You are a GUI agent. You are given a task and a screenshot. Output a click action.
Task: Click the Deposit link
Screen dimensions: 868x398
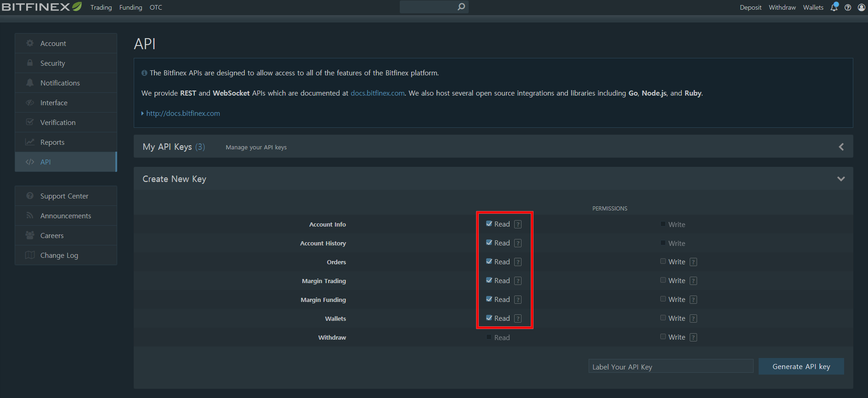click(750, 7)
